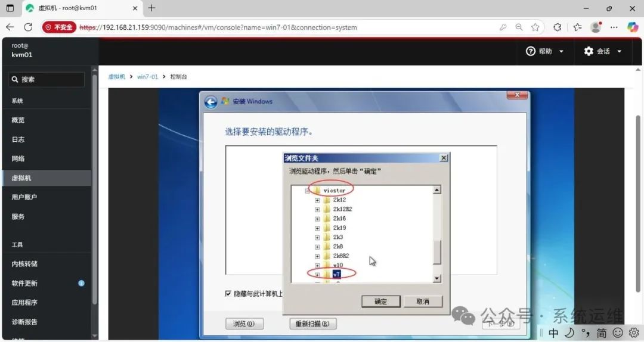644x342 pixels.
Task: Expand the 2k8R2 folder node
Action: [x=317, y=256]
